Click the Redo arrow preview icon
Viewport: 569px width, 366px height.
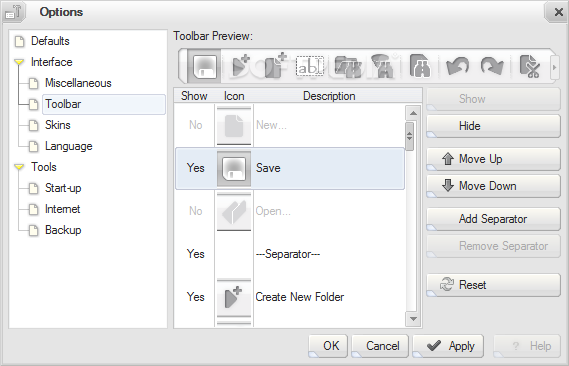click(x=492, y=66)
